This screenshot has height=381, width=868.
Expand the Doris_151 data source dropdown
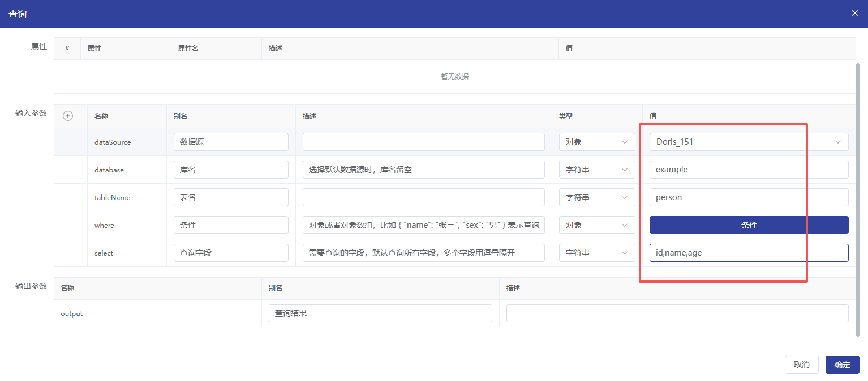(748, 142)
